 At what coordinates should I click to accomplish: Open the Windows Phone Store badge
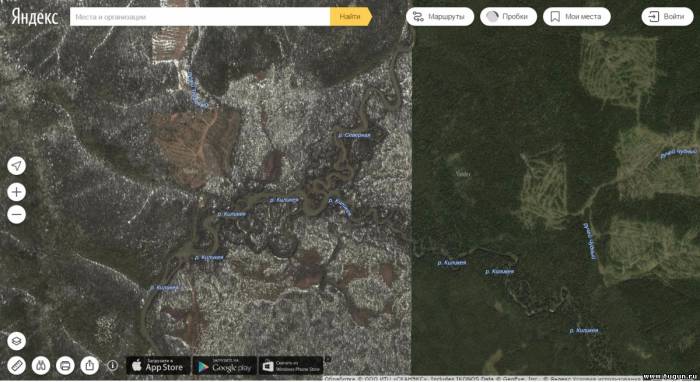(x=291, y=365)
